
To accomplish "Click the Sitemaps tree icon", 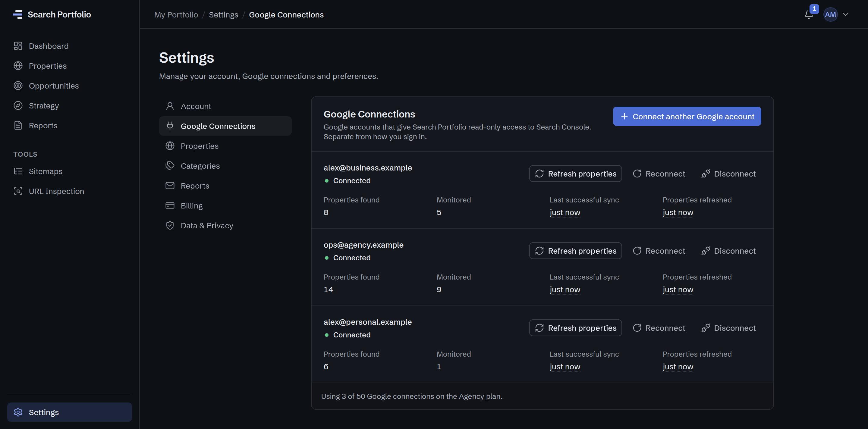I will 18,171.
